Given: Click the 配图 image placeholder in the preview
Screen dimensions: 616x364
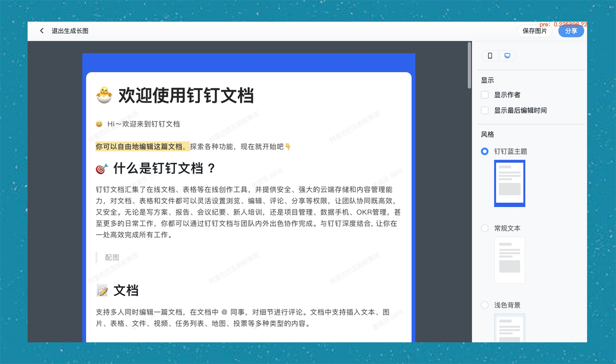Looking at the screenshot, I should coord(112,257).
